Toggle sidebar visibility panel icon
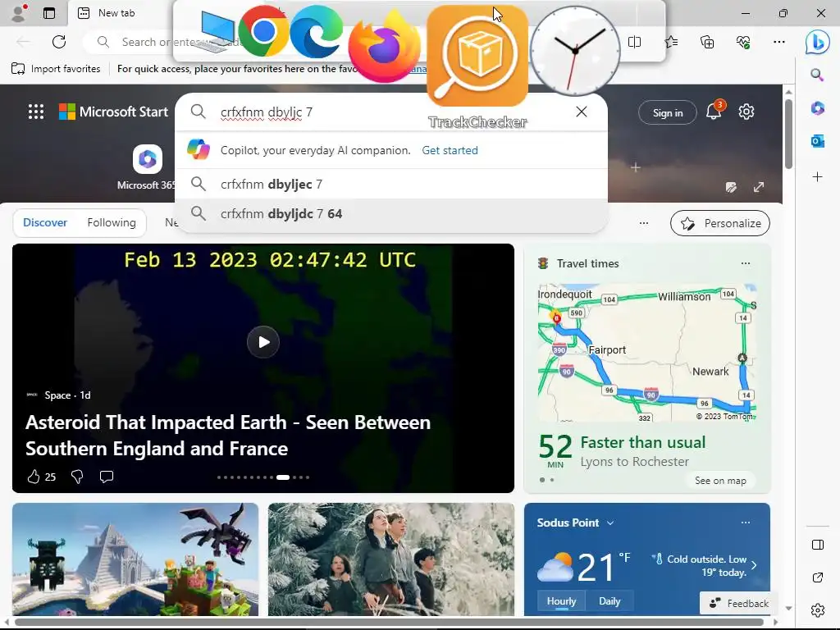 (x=818, y=545)
